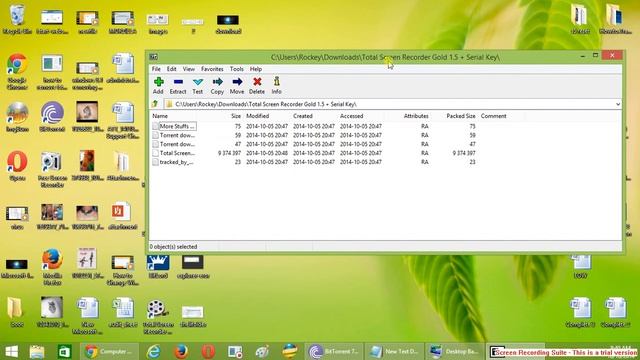
Task: Open the Windows Store taskbar icon
Action: [64, 351]
